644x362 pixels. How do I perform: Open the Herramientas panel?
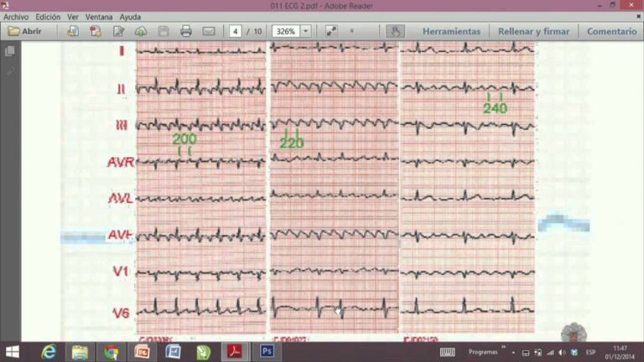tap(451, 31)
